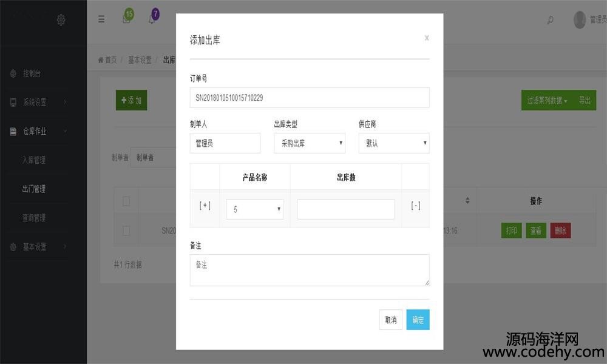Screen dimensions: 607x364
Task: Click the 仓库作业 document icon
Action: (x=13, y=131)
